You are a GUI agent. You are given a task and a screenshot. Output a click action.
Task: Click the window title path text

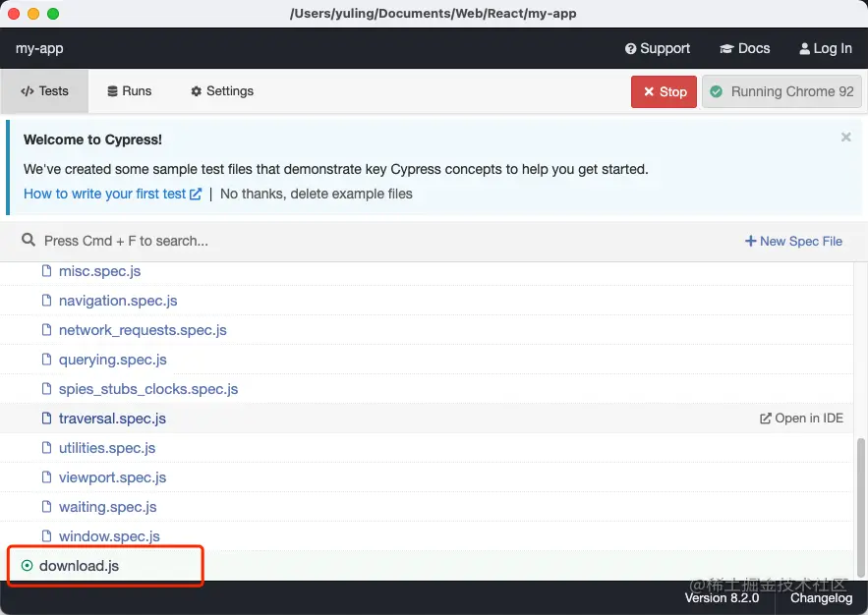click(x=433, y=14)
